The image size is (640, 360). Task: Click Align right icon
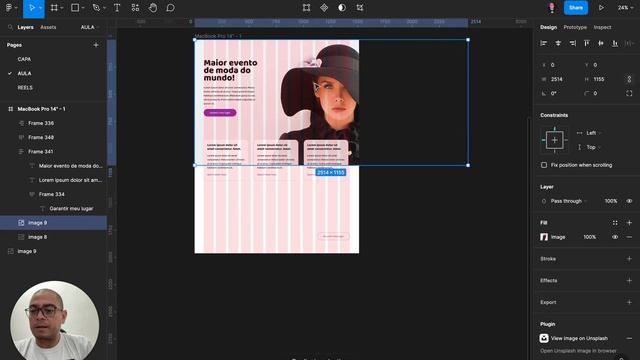point(573,43)
